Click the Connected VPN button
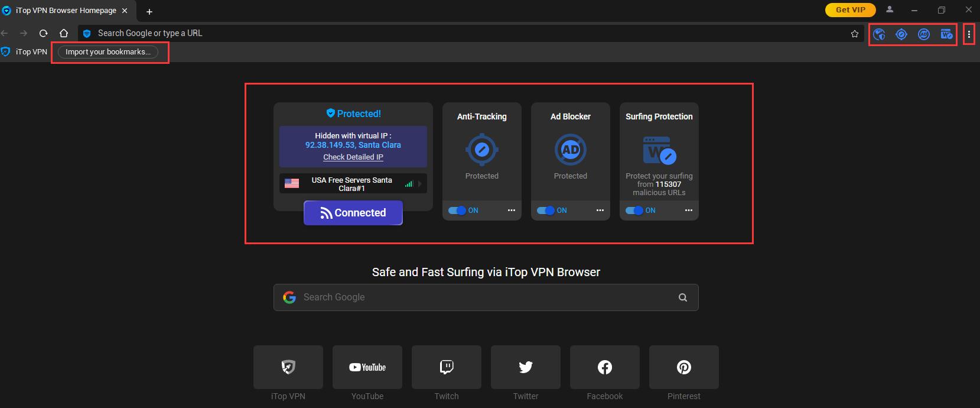 click(353, 213)
